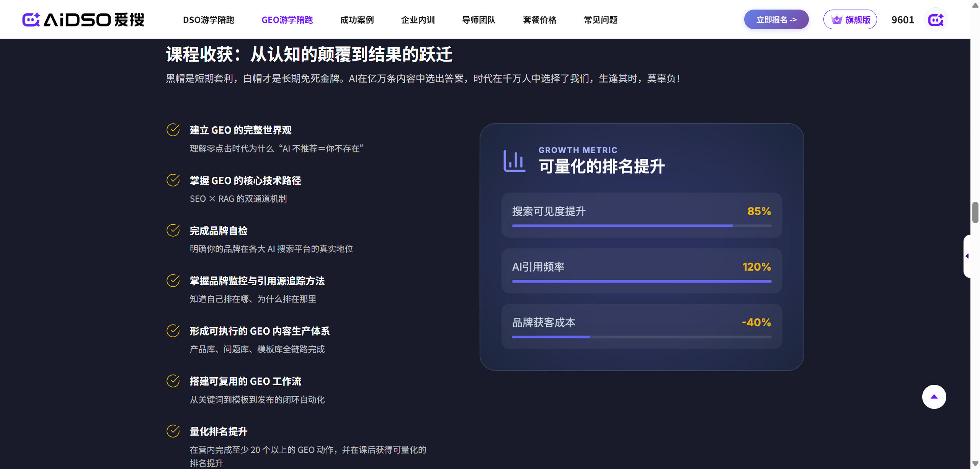This screenshot has width=980, height=469.
Task: Open DSO游学陪跑 menu item
Action: pos(209,20)
